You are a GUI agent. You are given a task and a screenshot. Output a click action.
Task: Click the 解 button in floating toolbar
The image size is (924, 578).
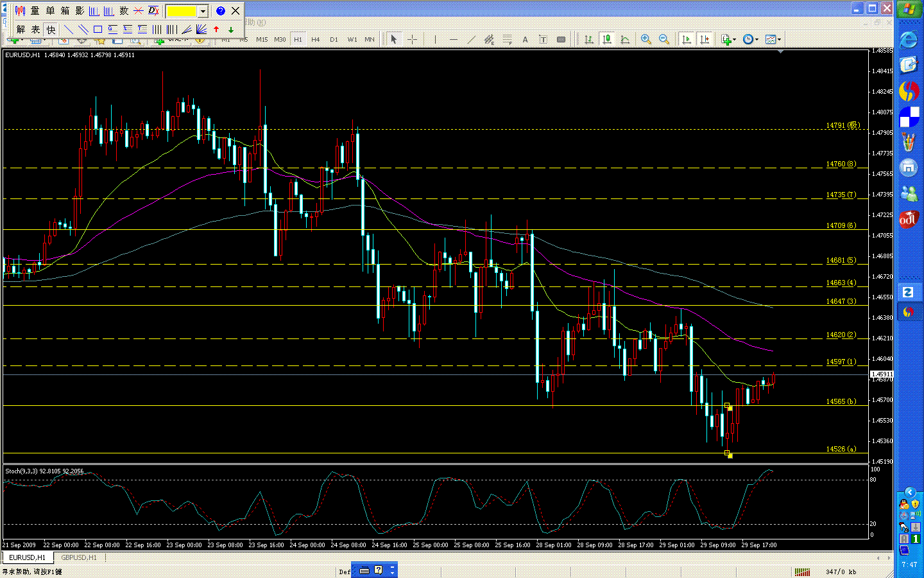point(21,30)
